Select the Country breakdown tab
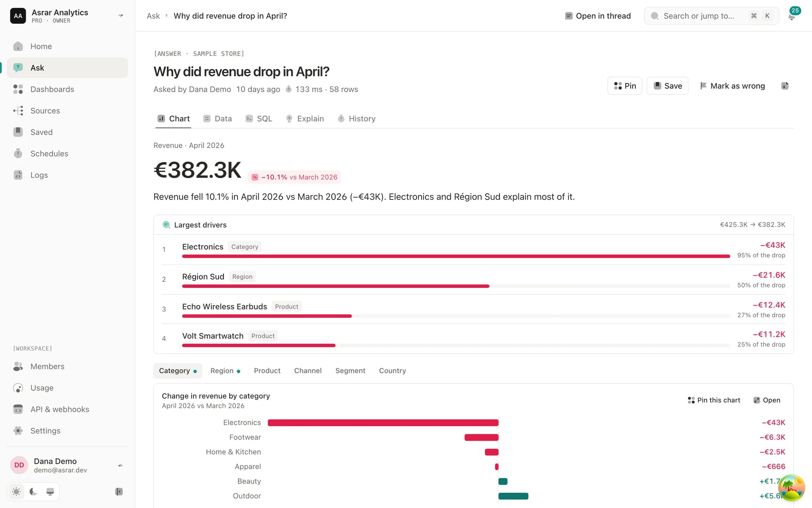 tap(392, 371)
